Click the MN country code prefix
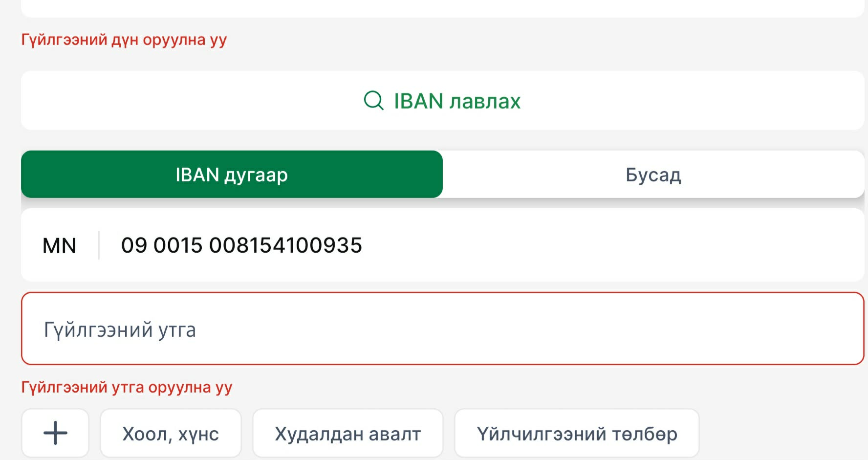The height and width of the screenshot is (460, 868). click(59, 245)
